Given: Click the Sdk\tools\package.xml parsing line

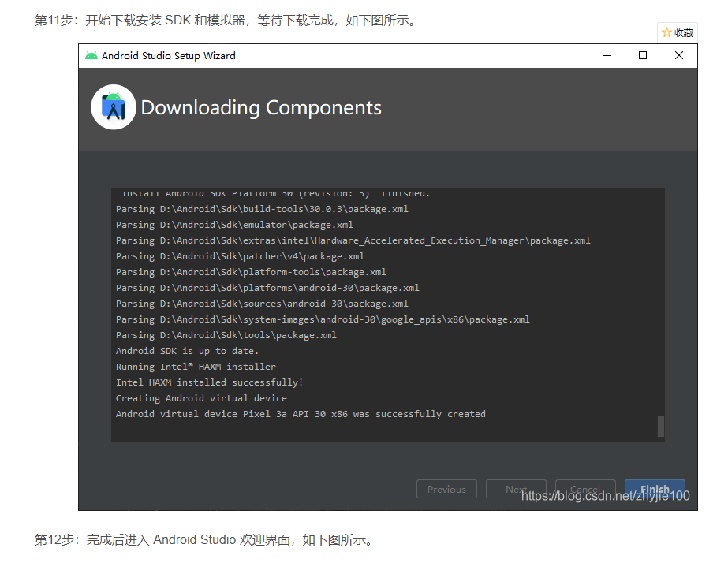Looking at the screenshot, I should pos(226,335).
